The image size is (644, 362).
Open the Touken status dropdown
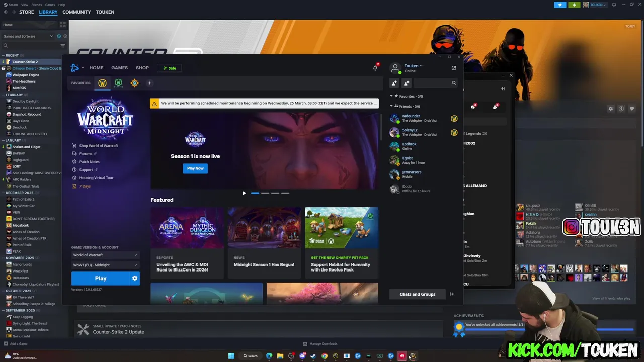click(413, 66)
